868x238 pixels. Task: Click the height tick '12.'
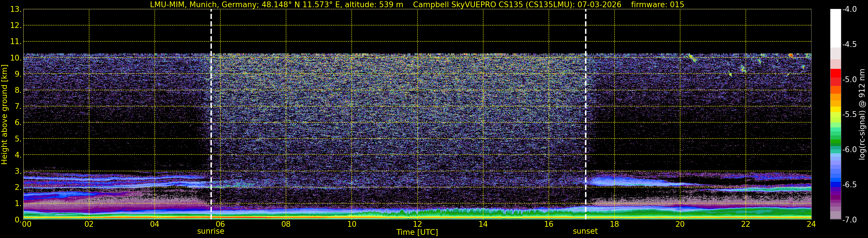tap(16, 26)
